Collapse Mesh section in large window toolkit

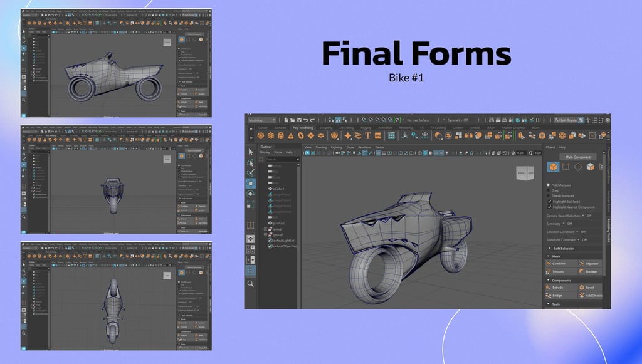coord(548,256)
